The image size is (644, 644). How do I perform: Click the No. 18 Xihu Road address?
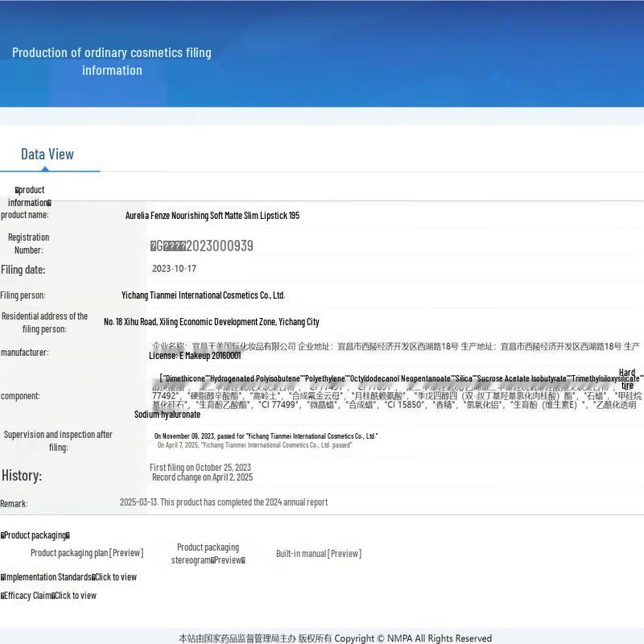[x=212, y=322]
